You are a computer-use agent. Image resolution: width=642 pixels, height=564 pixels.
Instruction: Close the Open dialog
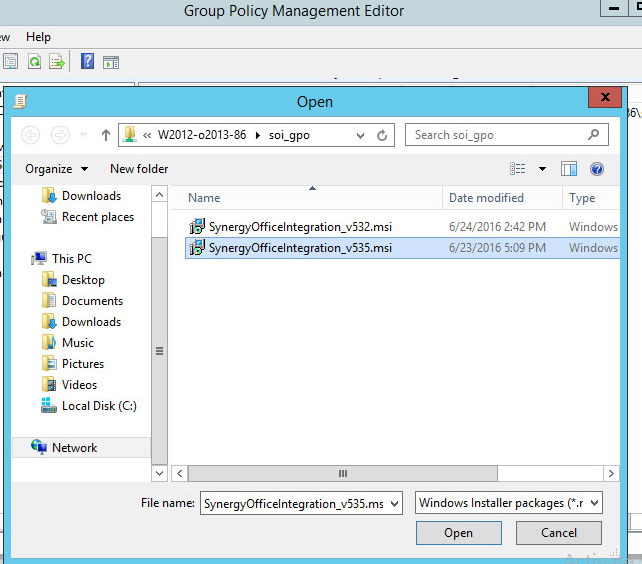coord(605,97)
